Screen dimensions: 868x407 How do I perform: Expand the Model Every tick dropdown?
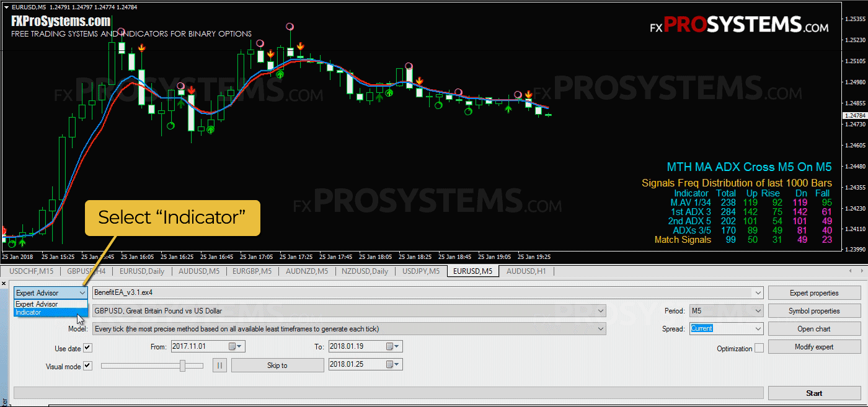point(600,329)
